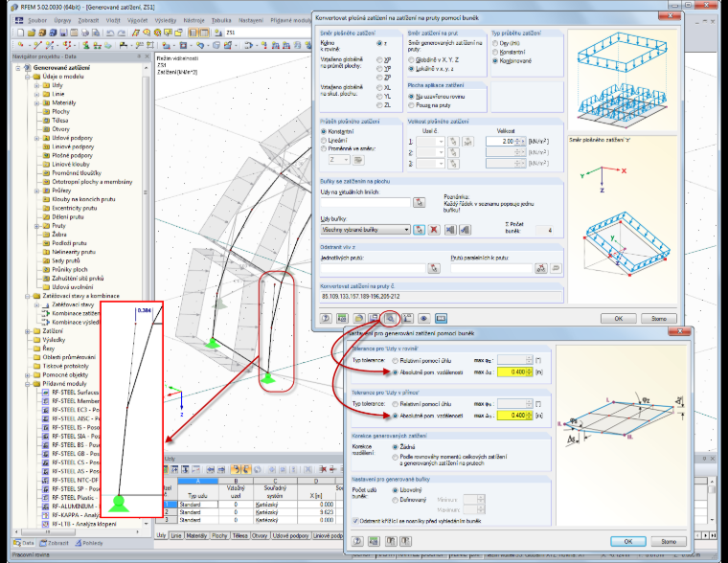Click the open folder icon in Konvertovat dialog bottom bar

[x=359, y=319]
